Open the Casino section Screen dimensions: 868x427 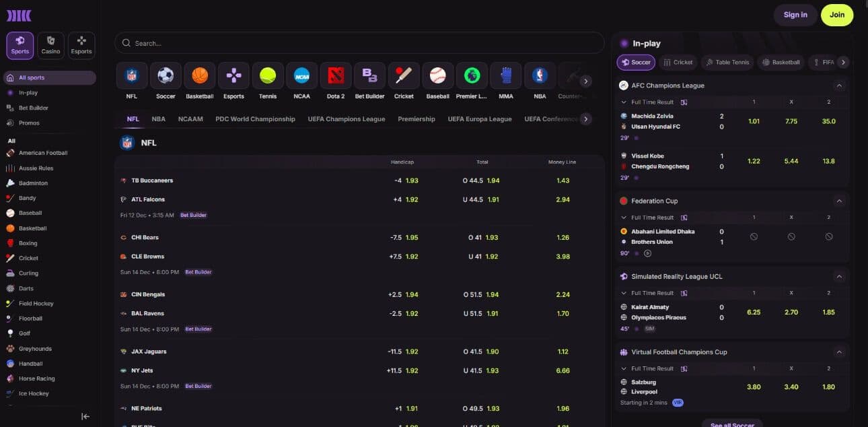tap(50, 44)
